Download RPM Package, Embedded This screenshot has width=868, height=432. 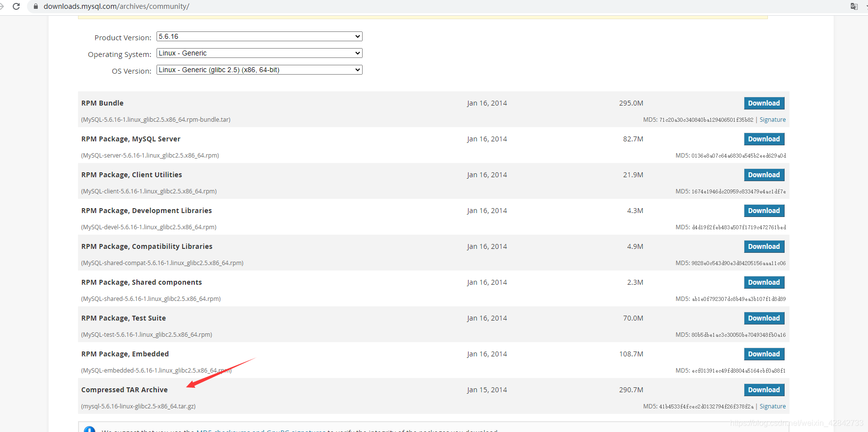764,354
